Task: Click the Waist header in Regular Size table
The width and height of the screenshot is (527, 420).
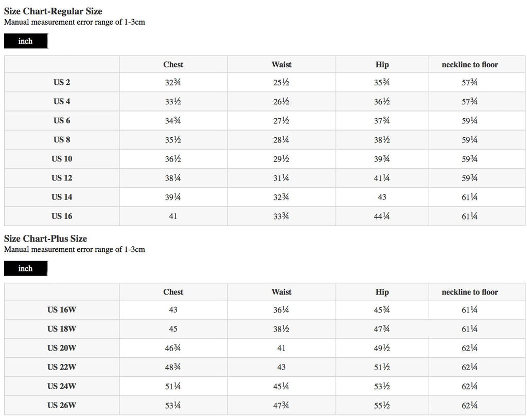Action: click(282, 64)
